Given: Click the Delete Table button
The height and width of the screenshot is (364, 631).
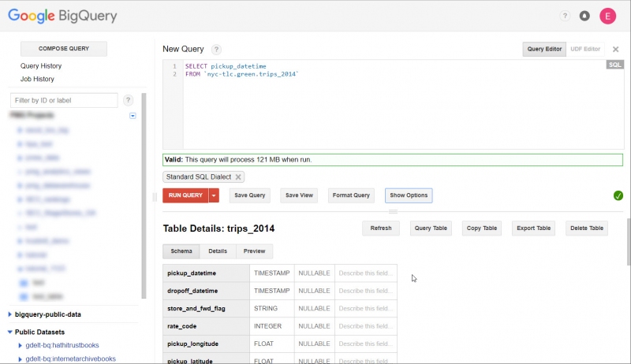Looking at the screenshot, I should pyautogui.click(x=587, y=228).
